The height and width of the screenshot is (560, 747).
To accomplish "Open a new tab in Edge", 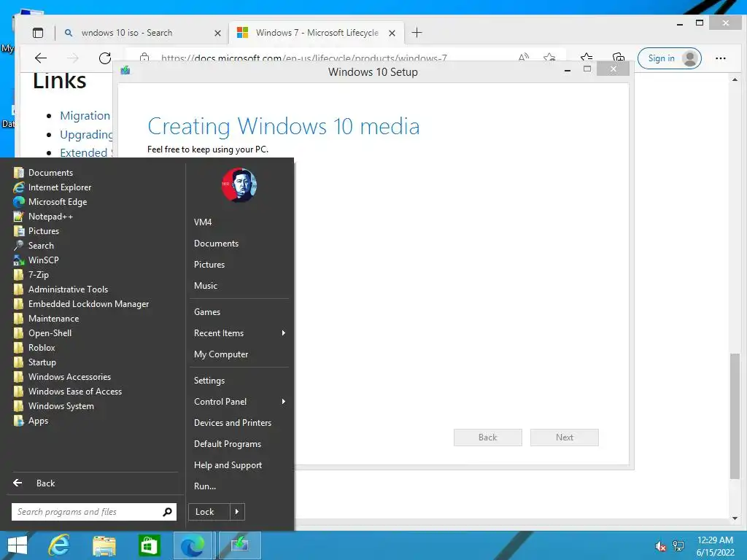I will click(417, 33).
